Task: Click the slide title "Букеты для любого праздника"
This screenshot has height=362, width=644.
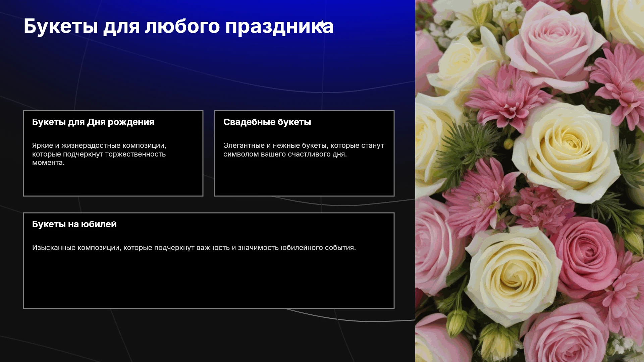Action: (x=178, y=26)
